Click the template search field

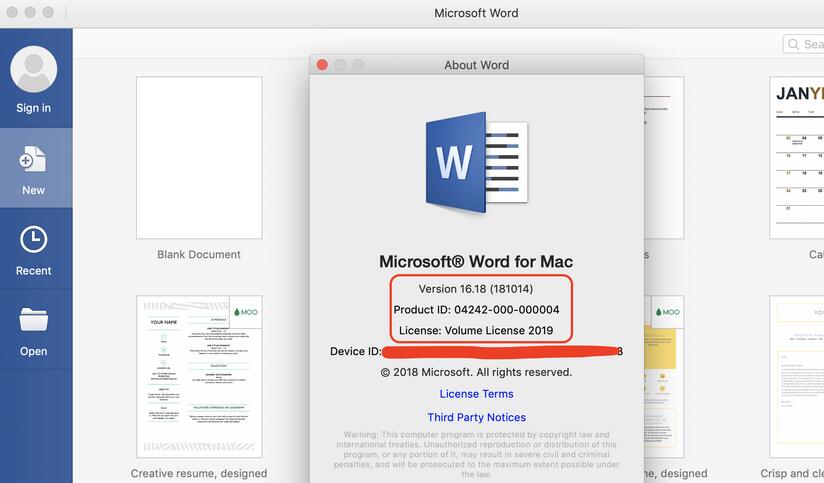click(804, 44)
